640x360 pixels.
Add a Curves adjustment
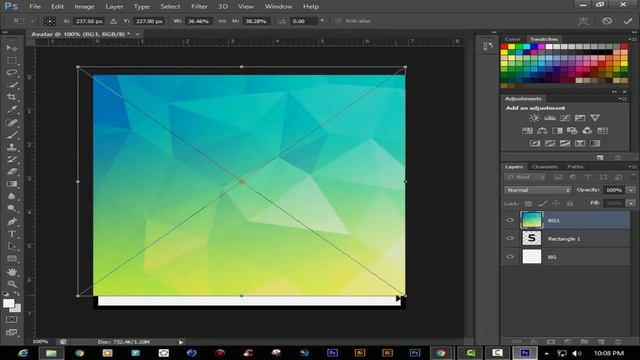(x=565, y=118)
